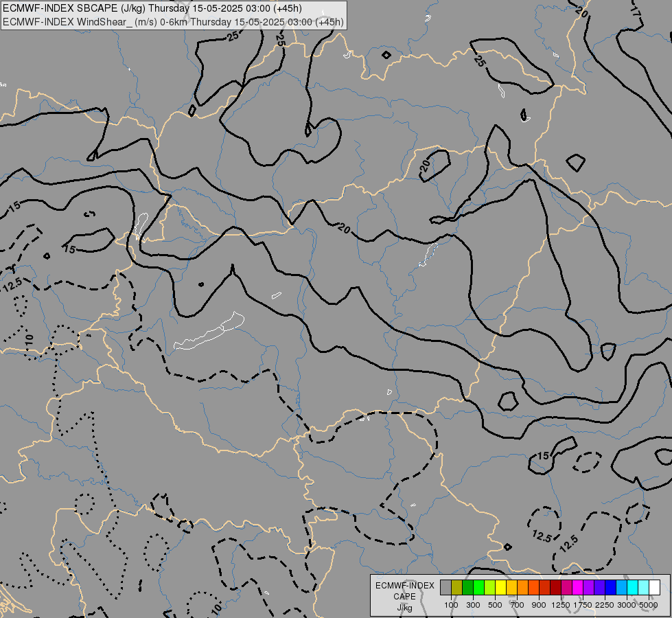Select the "1750" value on the legend

coord(583,605)
